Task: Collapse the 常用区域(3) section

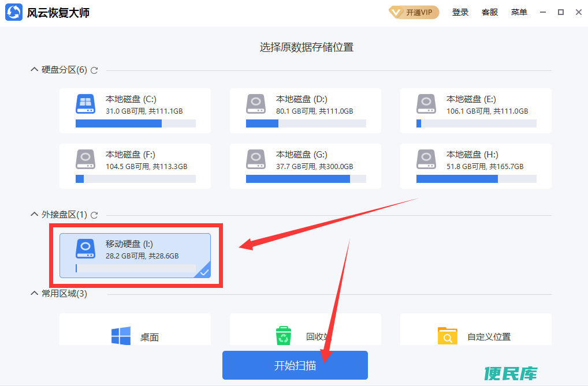Action: pyautogui.click(x=34, y=293)
